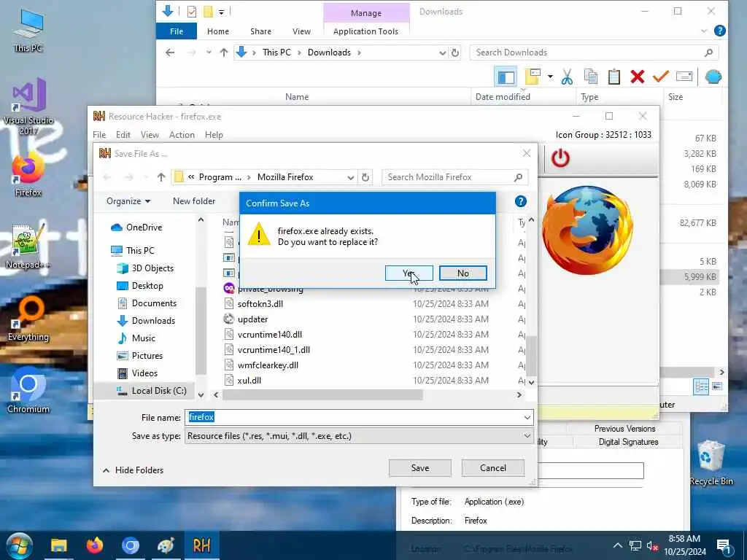Click the Rename icon in Explorer toolbar
The width and height of the screenshot is (747, 560).
(x=684, y=77)
